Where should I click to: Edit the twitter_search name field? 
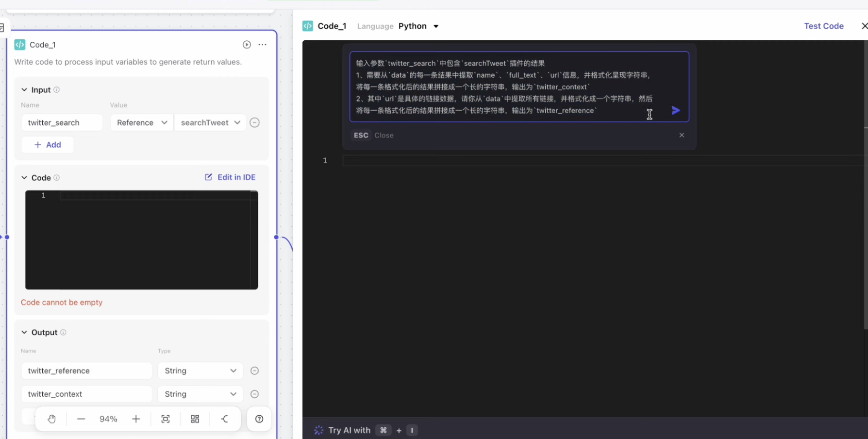pos(62,123)
